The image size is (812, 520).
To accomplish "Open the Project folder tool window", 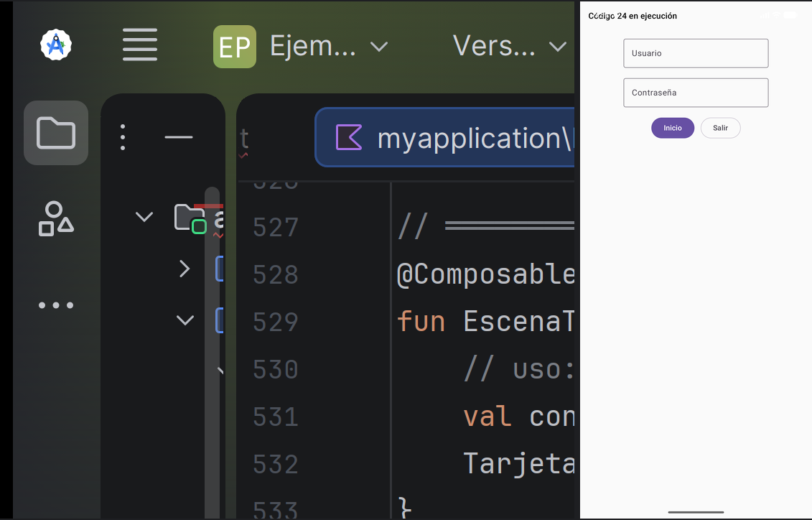I will [x=56, y=133].
